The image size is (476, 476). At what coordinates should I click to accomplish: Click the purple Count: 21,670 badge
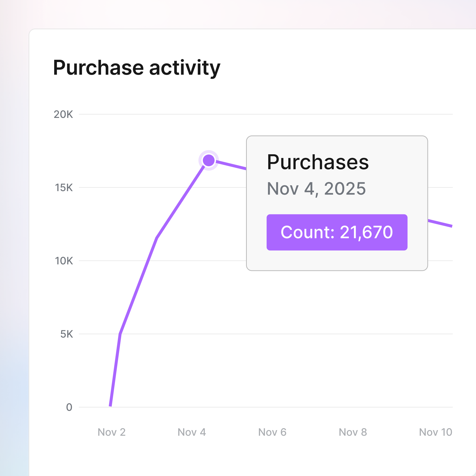(337, 232)
